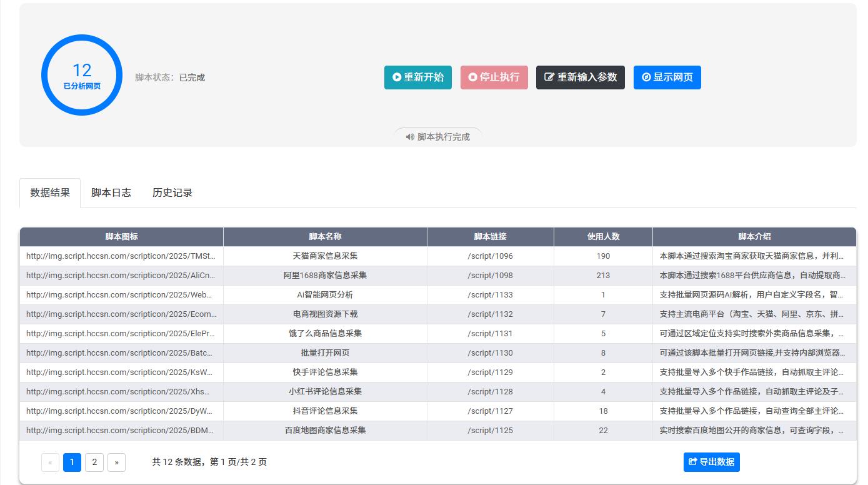This screenshot has width=868, height=485.
Task: Click the /script/1130 link cell
Action: (x=491, y=353)
